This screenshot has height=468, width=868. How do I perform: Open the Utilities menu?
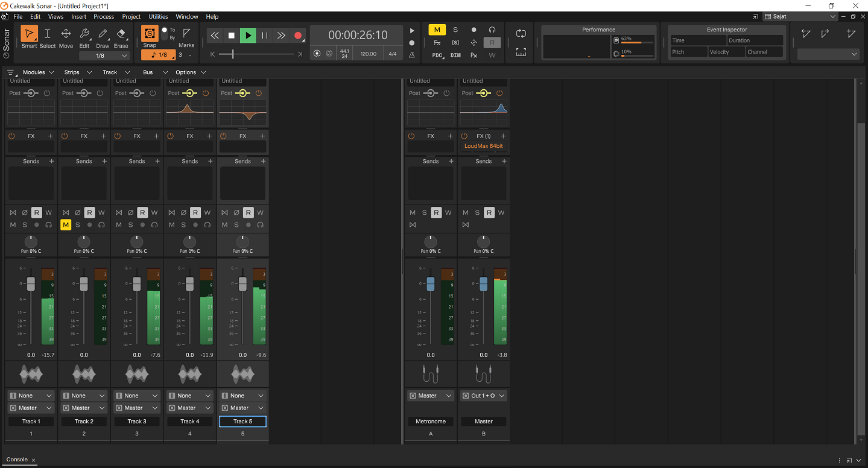158,17
